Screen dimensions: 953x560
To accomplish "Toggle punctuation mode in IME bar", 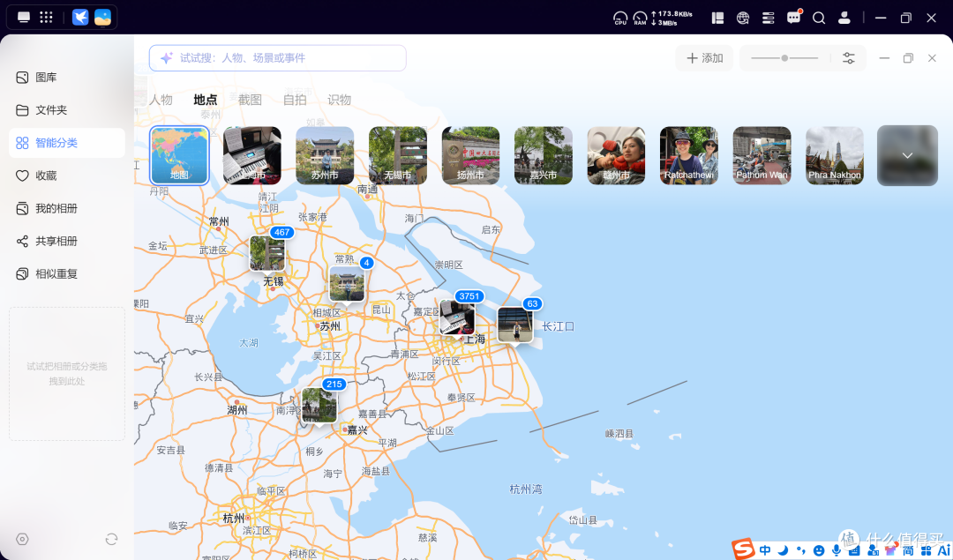I will pyautogui.click(x=801, y=550).
